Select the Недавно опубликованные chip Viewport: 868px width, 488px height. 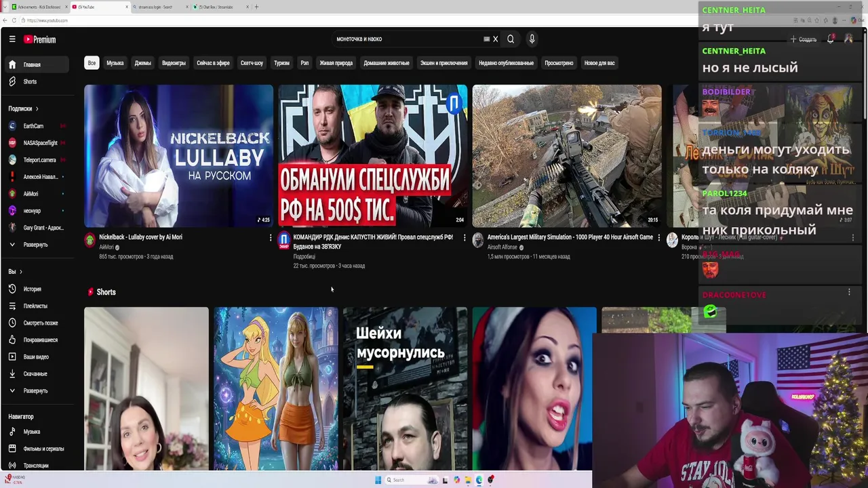[x=507, y=63]
